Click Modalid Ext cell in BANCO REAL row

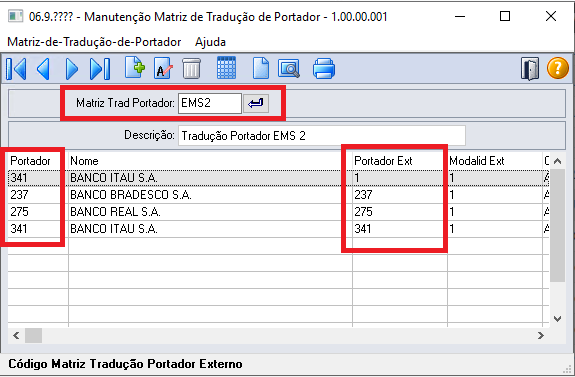(x=495, y=212)
